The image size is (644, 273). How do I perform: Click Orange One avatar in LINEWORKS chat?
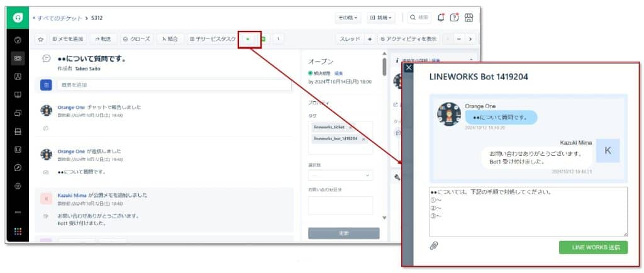pos(449,114)
